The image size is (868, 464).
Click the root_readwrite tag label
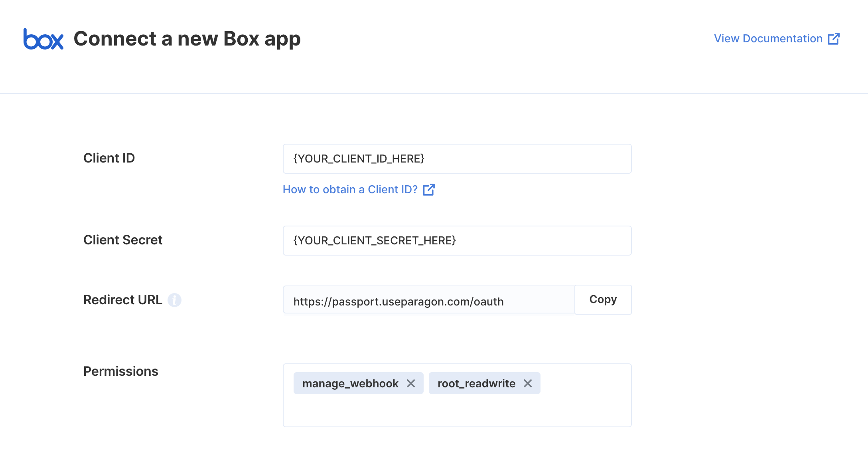pos(476,383)
